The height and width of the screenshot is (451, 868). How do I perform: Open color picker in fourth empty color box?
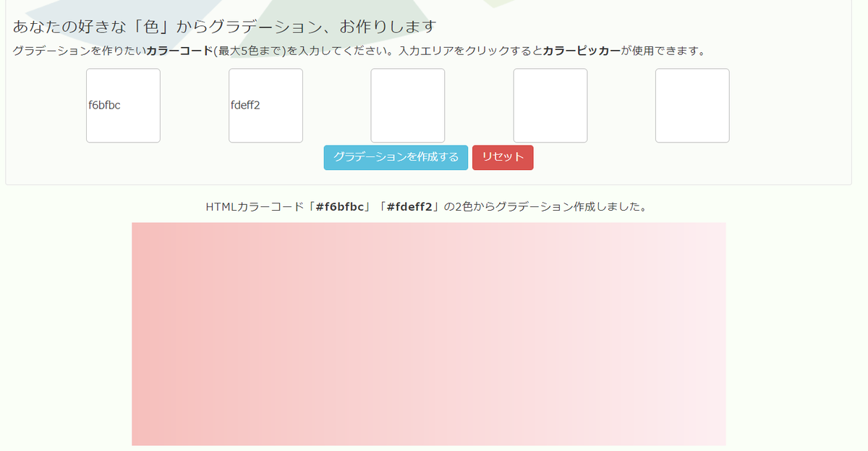pos(550,105)
